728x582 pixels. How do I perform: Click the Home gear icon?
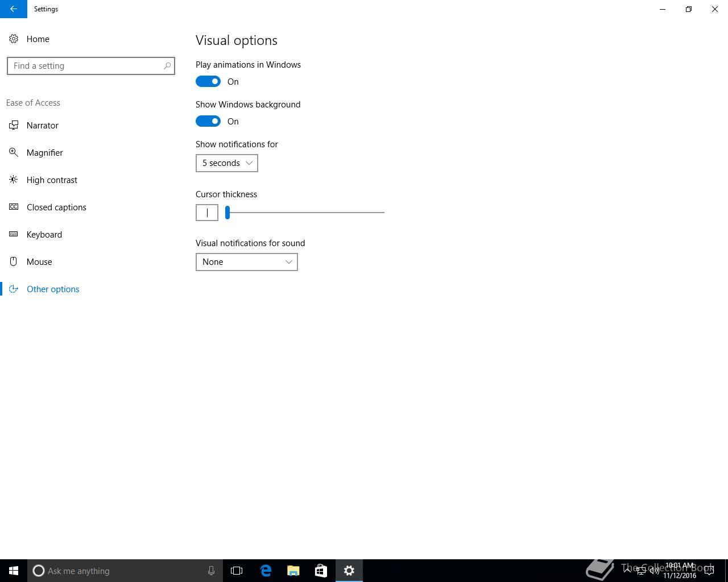(x=14, y=39)
